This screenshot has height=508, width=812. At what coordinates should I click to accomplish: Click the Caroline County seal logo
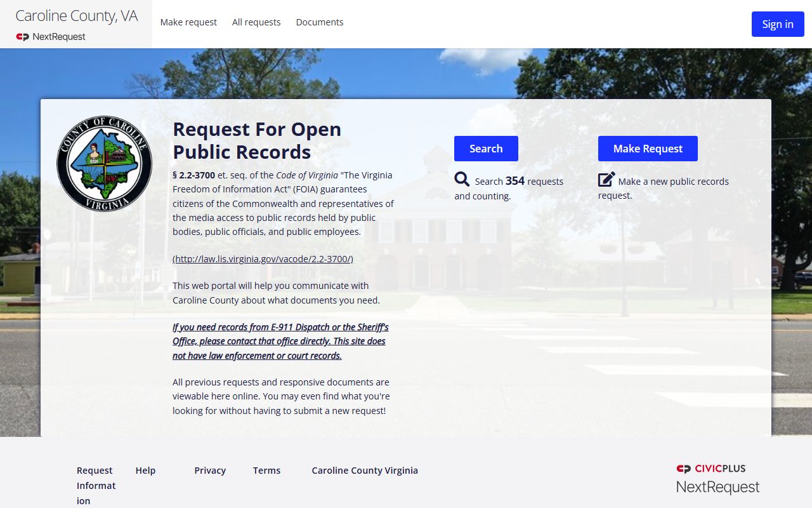pyautogui.click(x=104, y=163)
